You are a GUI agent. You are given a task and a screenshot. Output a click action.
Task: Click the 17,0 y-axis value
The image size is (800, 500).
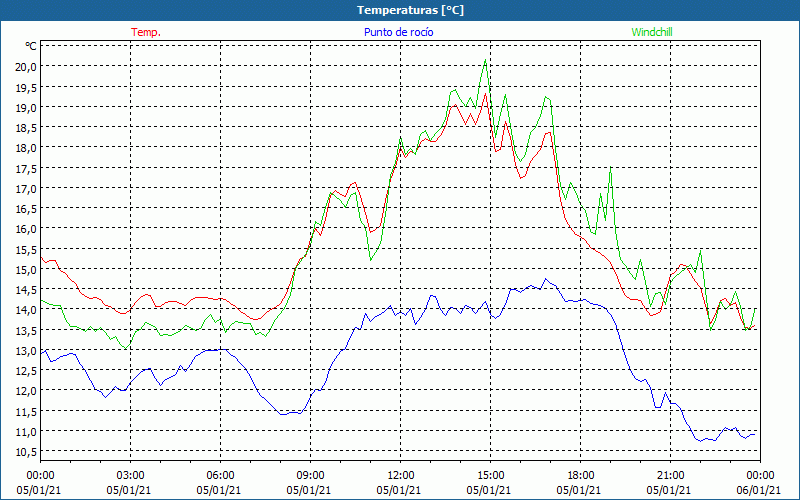point(27,188)
